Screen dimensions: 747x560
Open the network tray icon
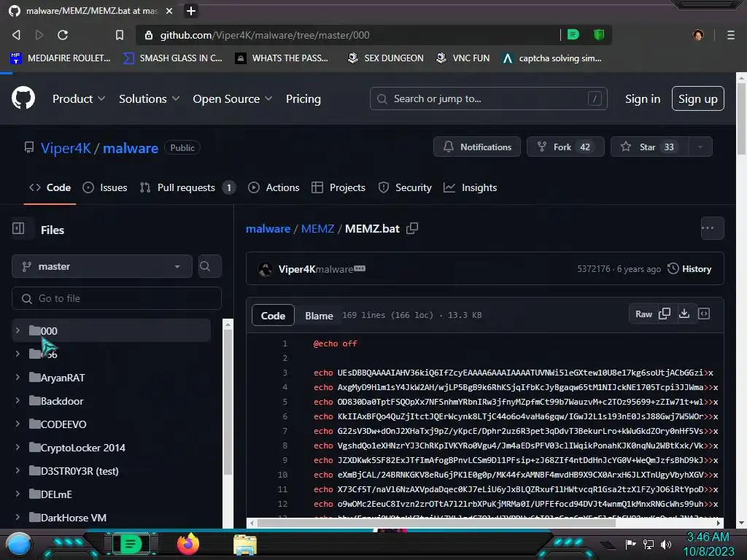[649, 544]
